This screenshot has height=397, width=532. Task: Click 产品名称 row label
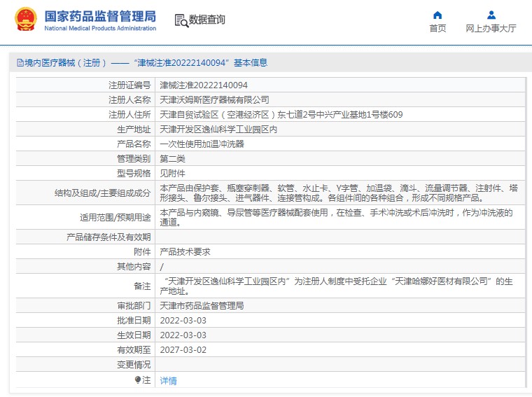pyautogui.click(x=134, y=144)
